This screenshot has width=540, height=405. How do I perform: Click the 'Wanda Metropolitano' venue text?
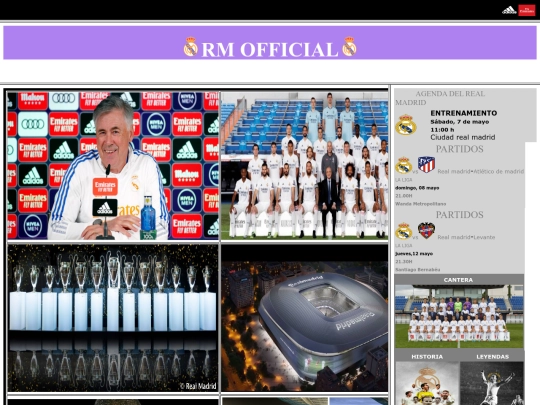coord(420,204)
